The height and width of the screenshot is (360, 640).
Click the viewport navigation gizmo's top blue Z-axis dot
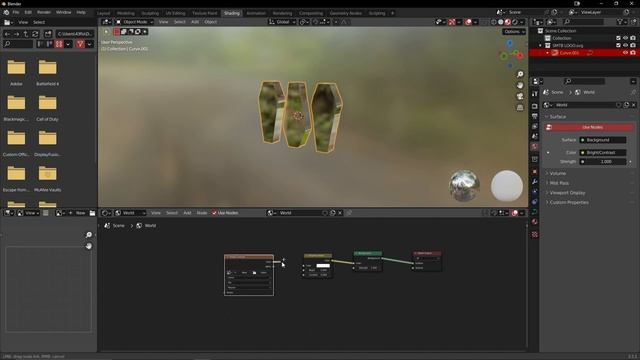click(x=509, y=42)
